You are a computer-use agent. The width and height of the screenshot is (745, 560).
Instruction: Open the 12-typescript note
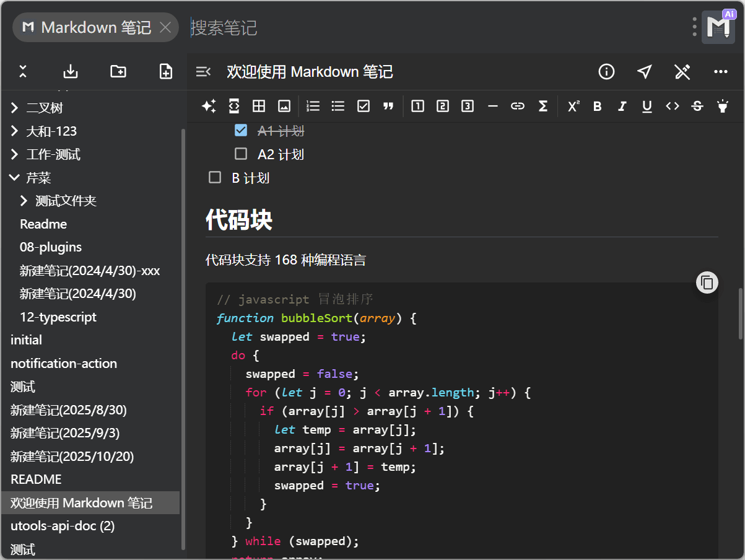click(x=58, y=317)
